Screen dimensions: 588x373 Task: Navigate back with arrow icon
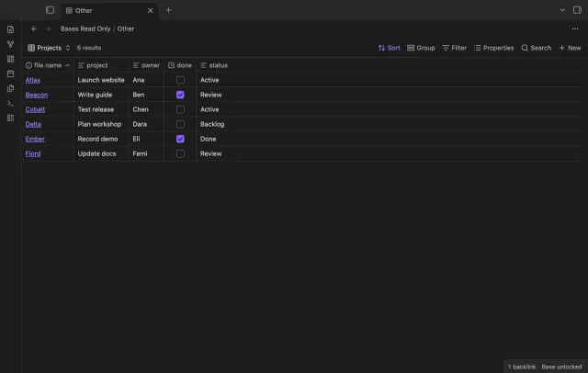(x=34, y=28)
